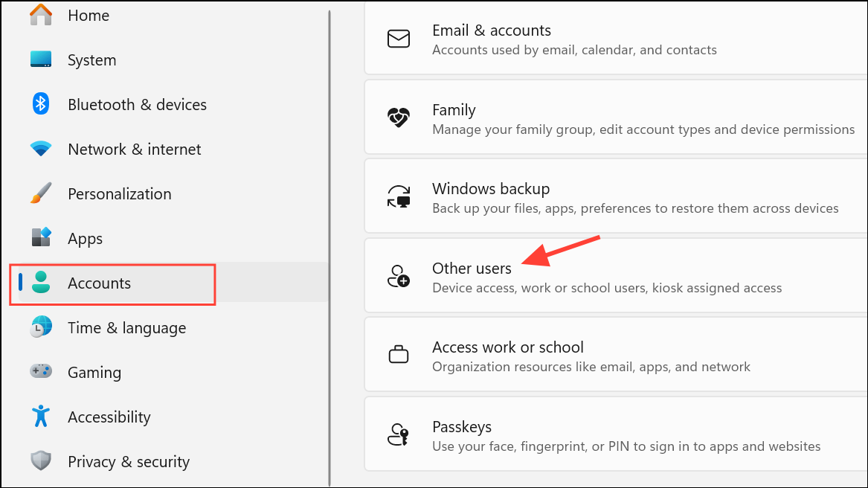Viewport: 868px width, 488px height.
Task: Click the Home house icon
Action: click(41, 15)
